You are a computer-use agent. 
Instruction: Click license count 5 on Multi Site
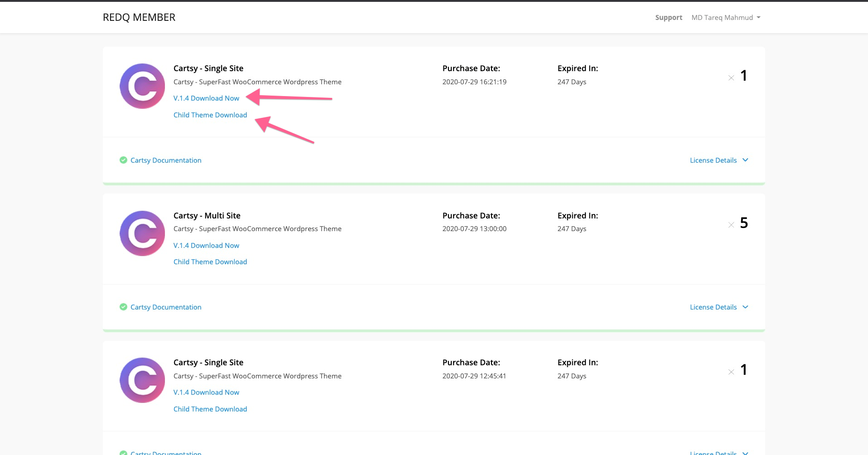click(744, 223)
